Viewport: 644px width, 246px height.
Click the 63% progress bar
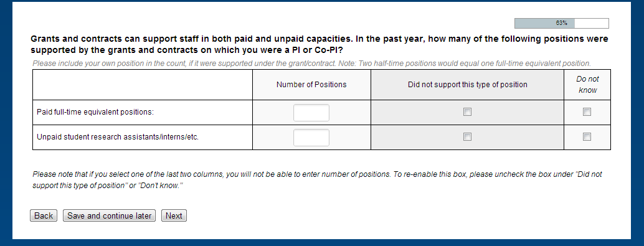(561, 24)
